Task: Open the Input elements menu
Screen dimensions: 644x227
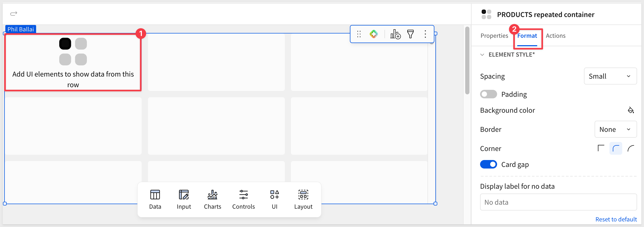Action: pos(184,200)
